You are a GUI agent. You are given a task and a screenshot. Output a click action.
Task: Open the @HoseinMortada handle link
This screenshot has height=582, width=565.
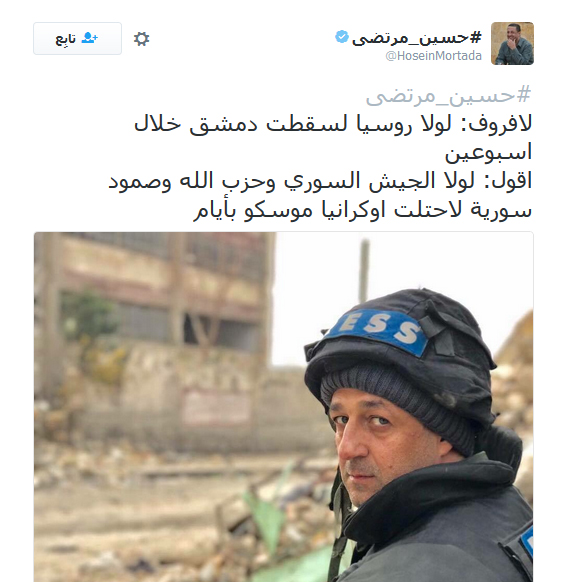click(434, 56)
